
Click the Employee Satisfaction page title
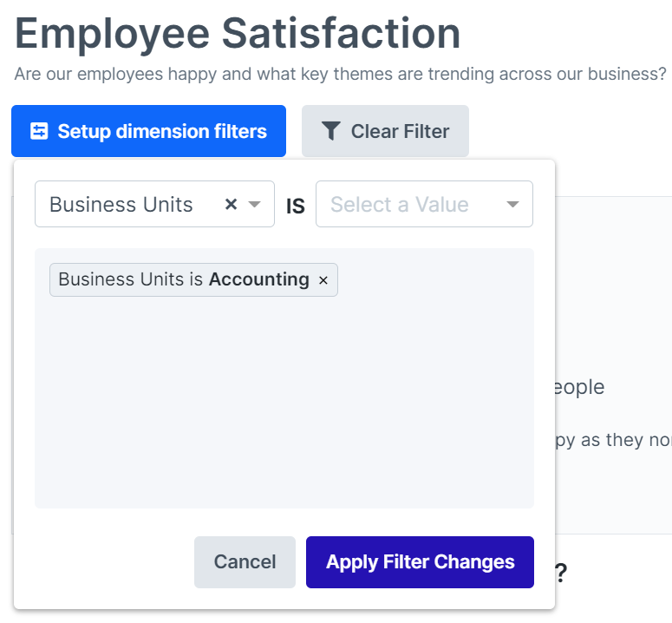(x=238, y=33)
